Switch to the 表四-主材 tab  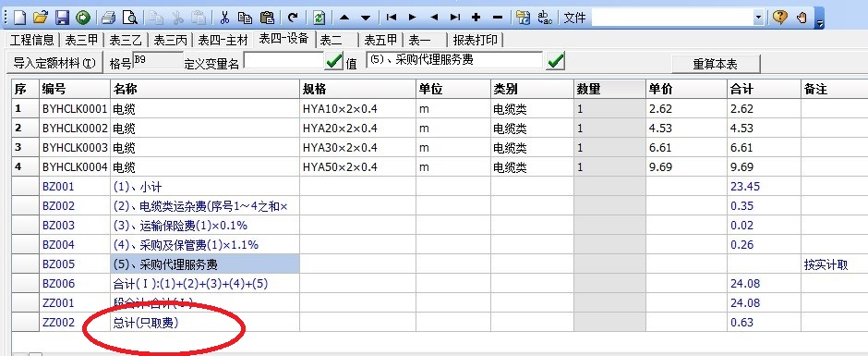[223, 40]
